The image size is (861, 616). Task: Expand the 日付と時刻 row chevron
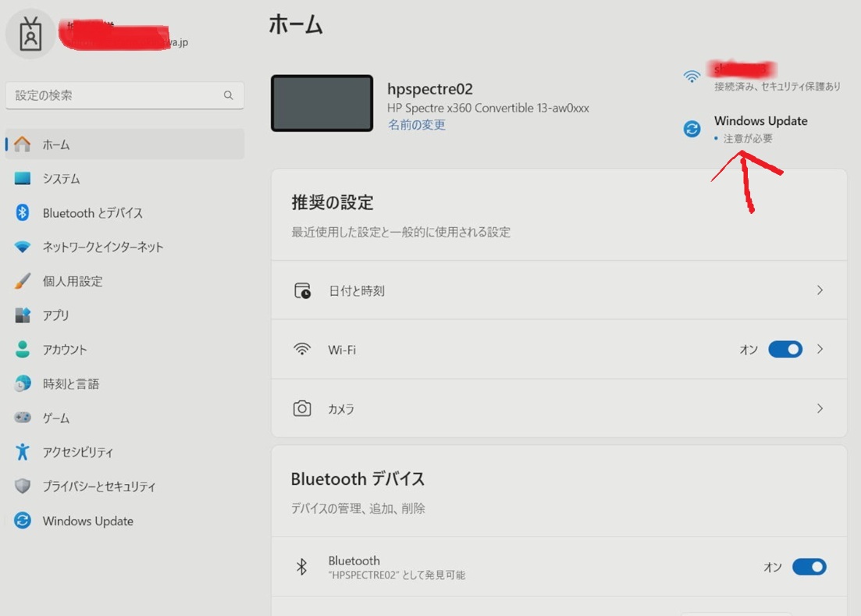pos(820,290)
